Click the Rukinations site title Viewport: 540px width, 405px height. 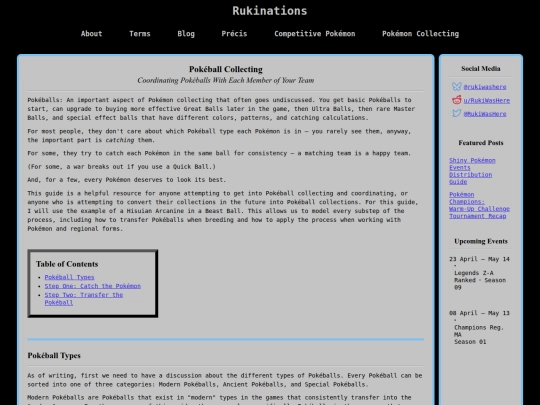point(270,11)
